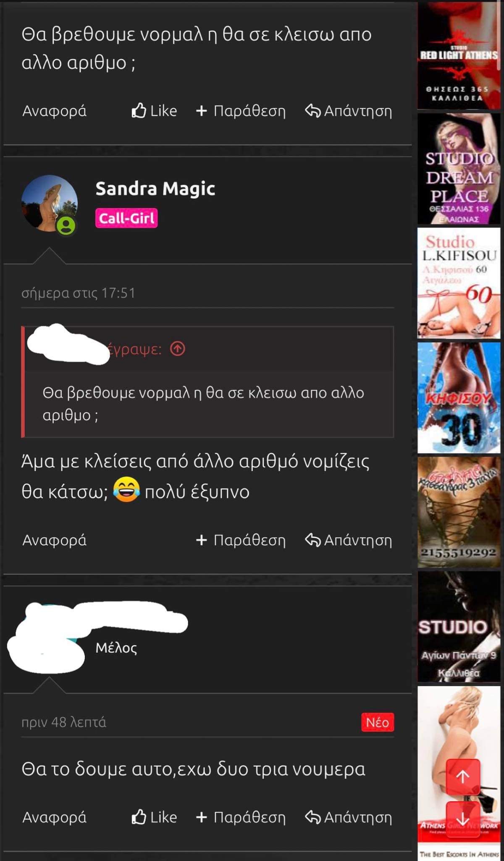Click the green online status icon on avatar
Viewport: 504px width, 861px height.
pyautogui.click(x=66, y=226)
